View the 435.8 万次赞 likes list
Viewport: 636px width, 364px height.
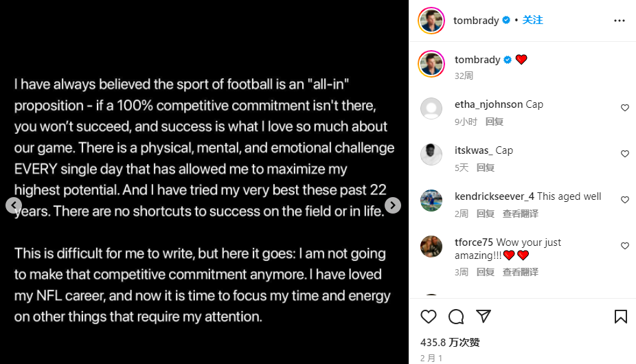450,342
